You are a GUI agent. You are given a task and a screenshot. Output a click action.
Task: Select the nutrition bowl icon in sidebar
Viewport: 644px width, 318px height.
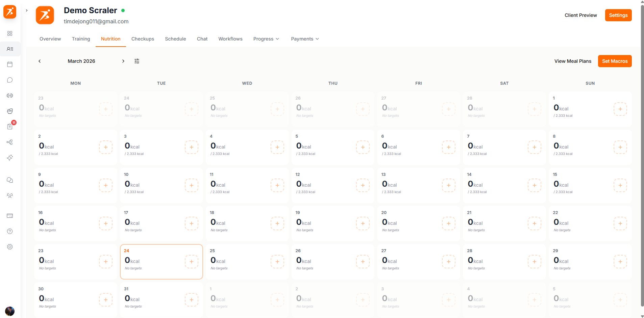click(10, 111)
